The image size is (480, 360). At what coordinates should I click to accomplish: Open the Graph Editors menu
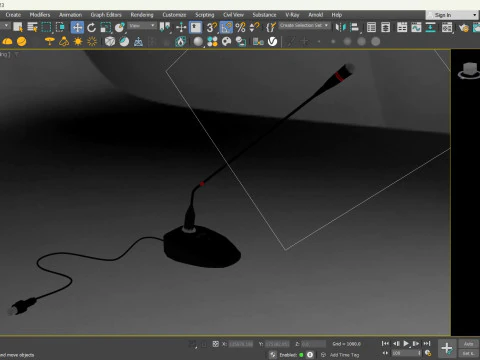pyautogui.click(x=106, y=15)
